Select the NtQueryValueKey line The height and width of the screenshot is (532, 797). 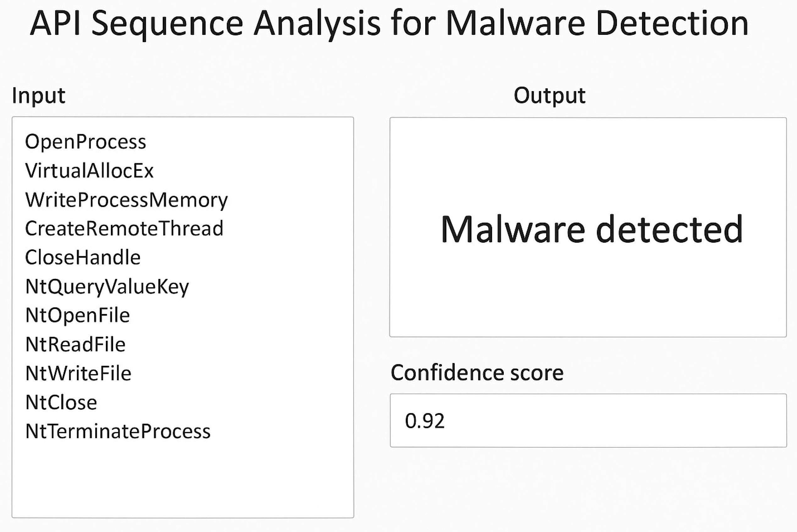pyautogui.click(x=107, y=287)
